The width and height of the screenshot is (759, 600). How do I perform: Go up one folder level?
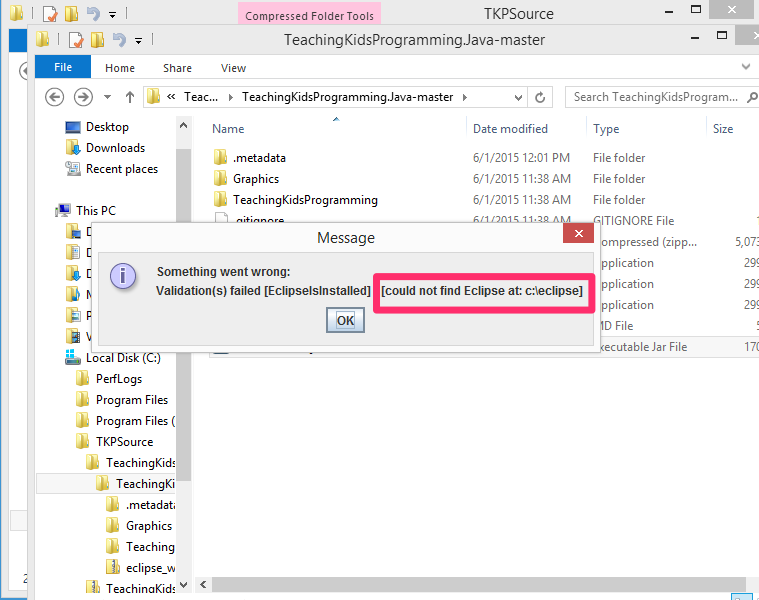pos(130,97)
